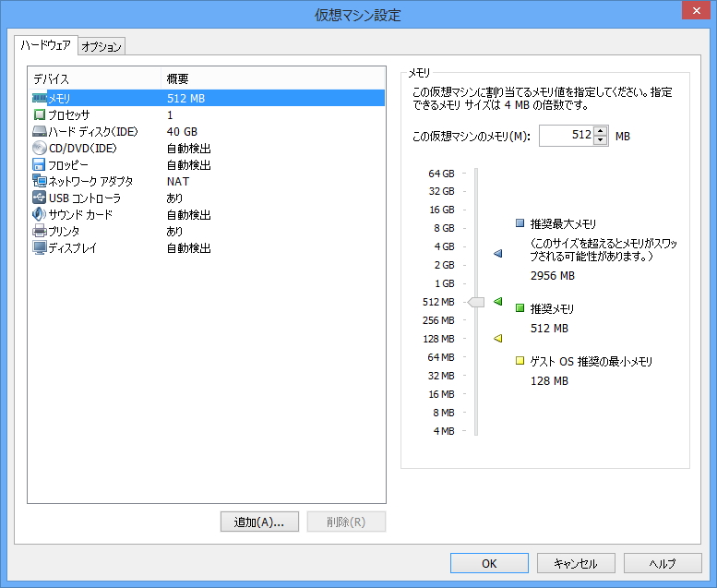The image size is (717, 588).
Task: Switch to the オプション tab
Action: click(102, 47)
